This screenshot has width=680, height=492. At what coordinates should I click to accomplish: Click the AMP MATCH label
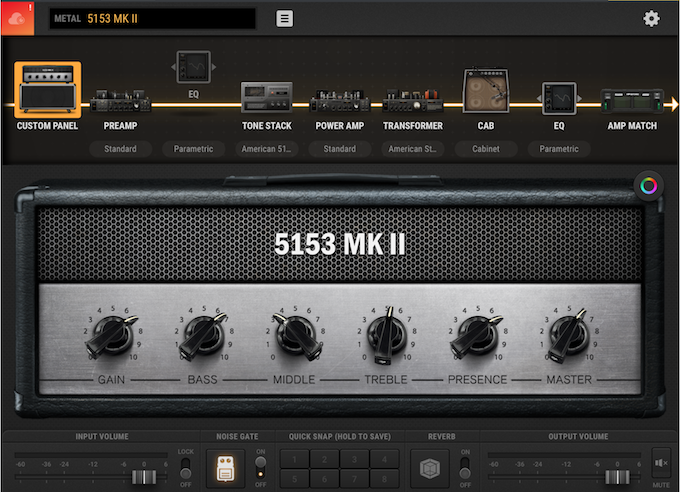click(632, 126)
